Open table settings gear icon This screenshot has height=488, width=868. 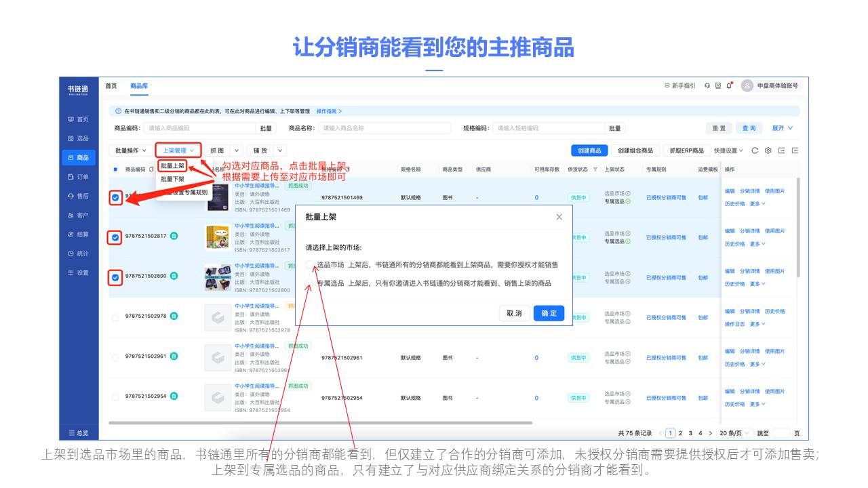pyautogui.click(x=768, y=150)
